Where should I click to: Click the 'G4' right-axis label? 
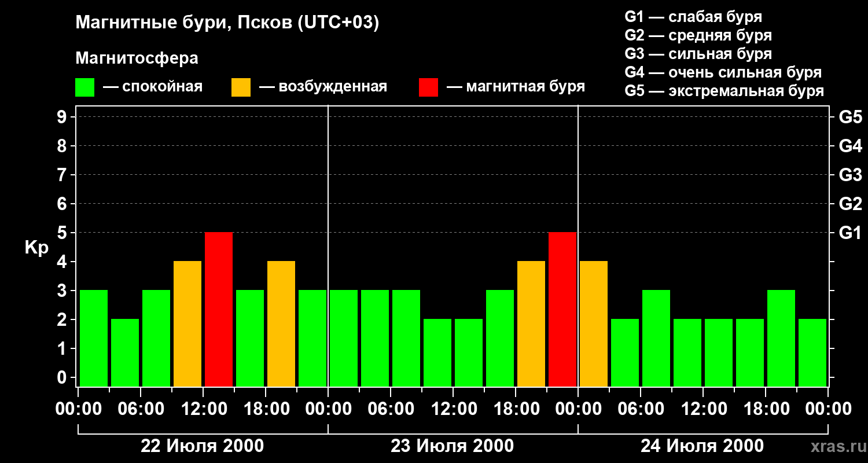pos(850,146)
